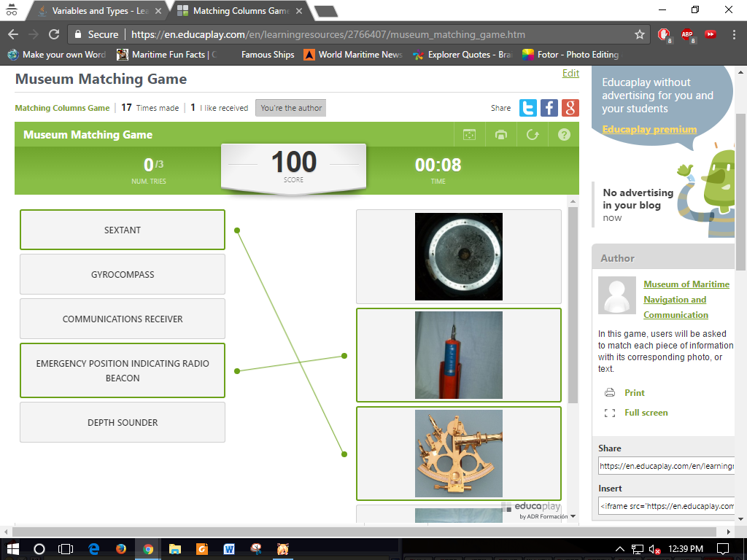Screen dimensions: 747x560
Task: Share the game on Google Plus
Action: click(570, 108)
